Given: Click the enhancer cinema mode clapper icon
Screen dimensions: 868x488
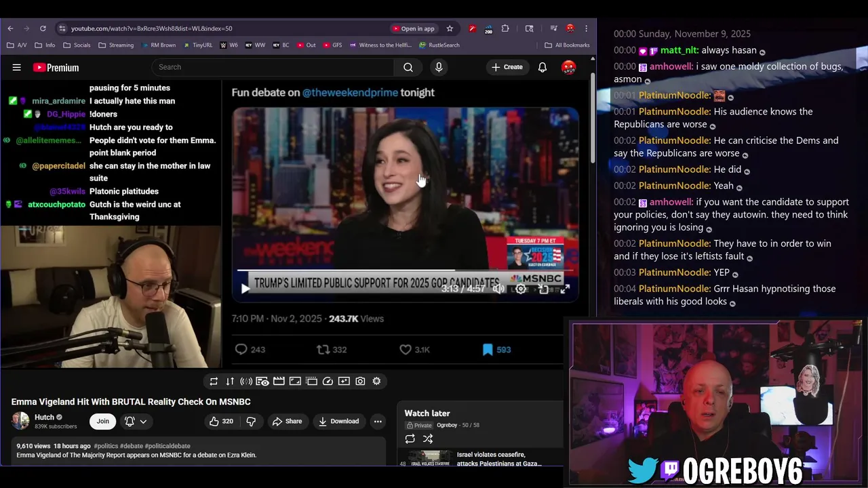Looking at the screenshot, I should 279,382.
